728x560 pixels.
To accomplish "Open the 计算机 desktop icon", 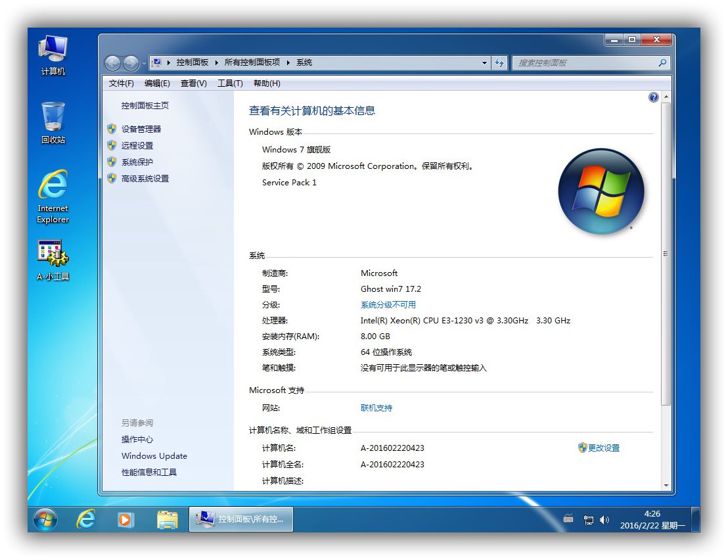I will click(x=53, y=55).
